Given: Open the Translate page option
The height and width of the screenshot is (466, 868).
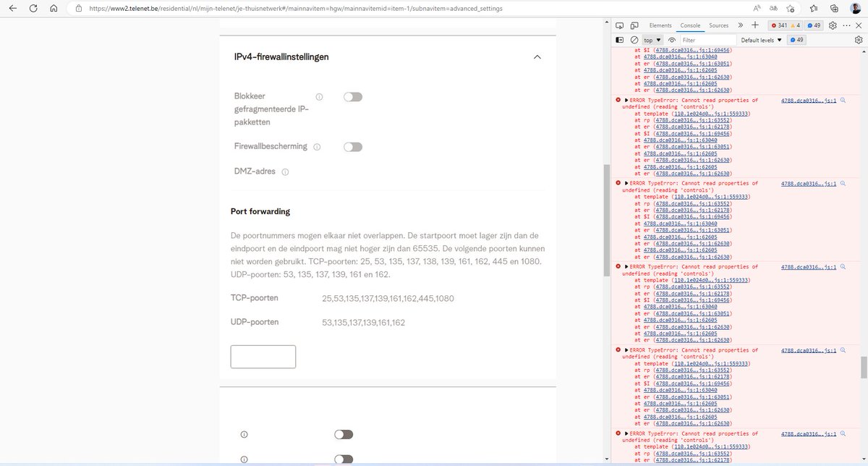Looking at the screenshot, I should 774,9.
